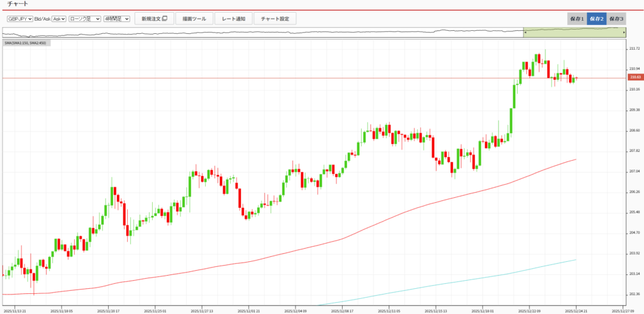Switch to the 保存1 saved layout

pos(577,19)
